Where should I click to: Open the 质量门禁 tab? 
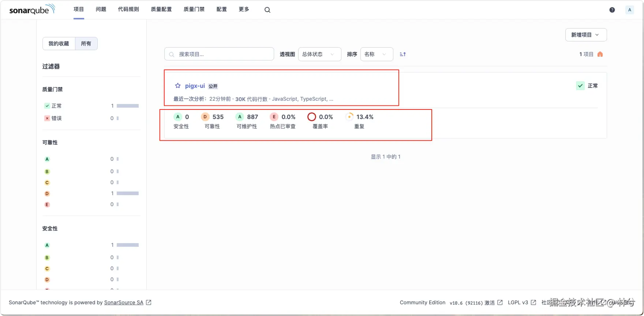194,9
